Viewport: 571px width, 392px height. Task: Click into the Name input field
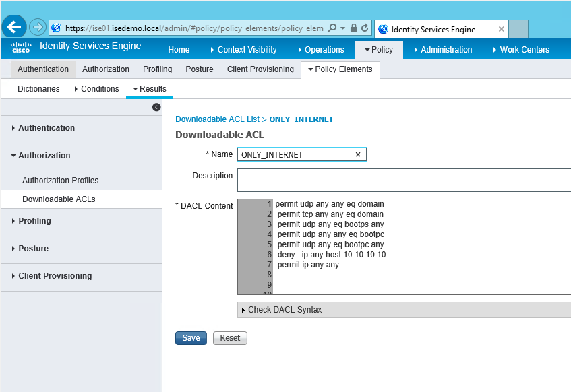[x=302, y=154]
